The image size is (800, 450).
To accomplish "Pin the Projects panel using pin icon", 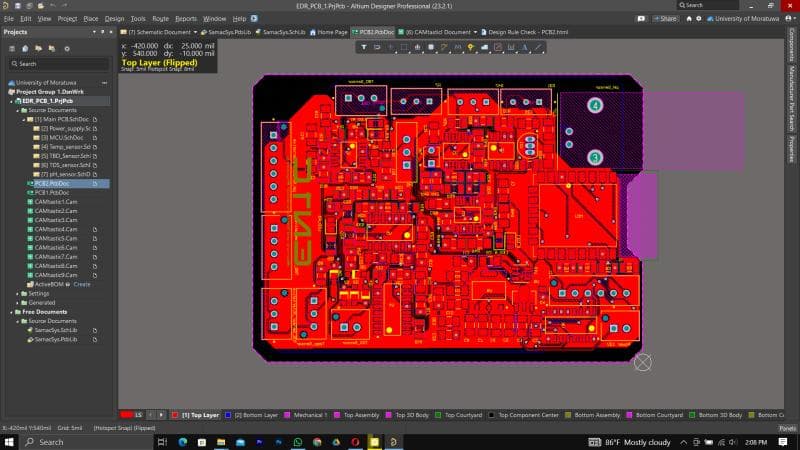I will 103,32.
